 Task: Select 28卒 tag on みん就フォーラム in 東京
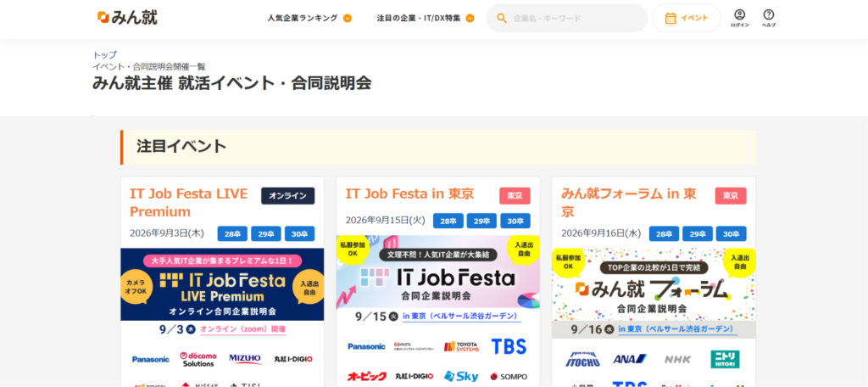tap(665, 234)
